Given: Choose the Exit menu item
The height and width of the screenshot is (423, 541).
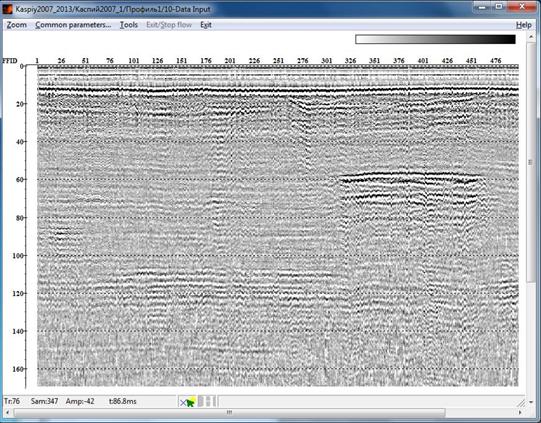Looking at the screenshot, I should pyautogui.click(x=206, y=25).
